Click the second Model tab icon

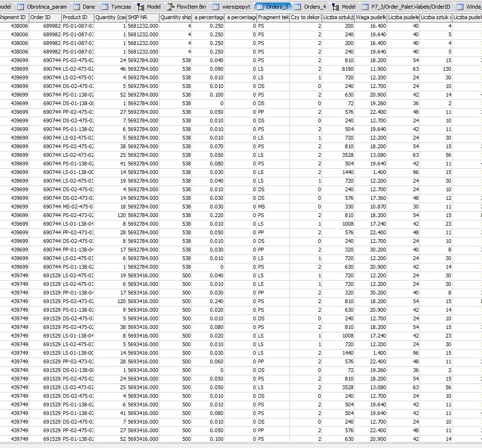tap(336, 7)
